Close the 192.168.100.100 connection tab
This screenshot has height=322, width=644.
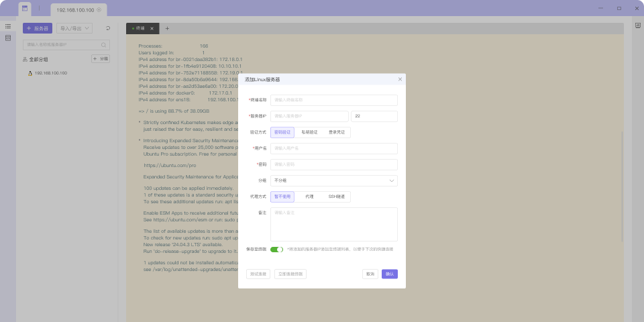click(99, 10)
